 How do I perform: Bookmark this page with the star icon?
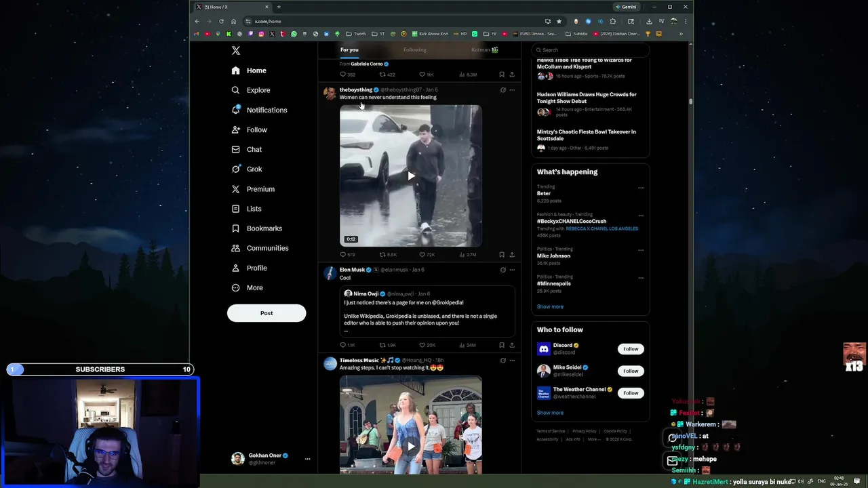pos(559,21)
